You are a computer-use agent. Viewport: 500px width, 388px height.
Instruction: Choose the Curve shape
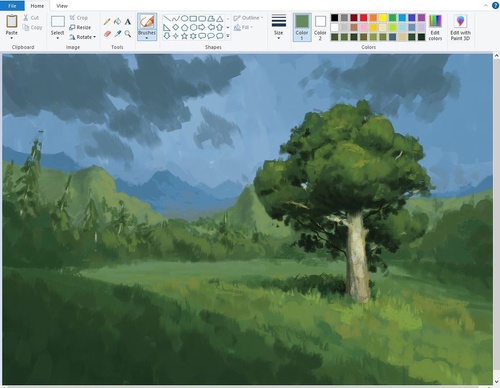[176, 18]
